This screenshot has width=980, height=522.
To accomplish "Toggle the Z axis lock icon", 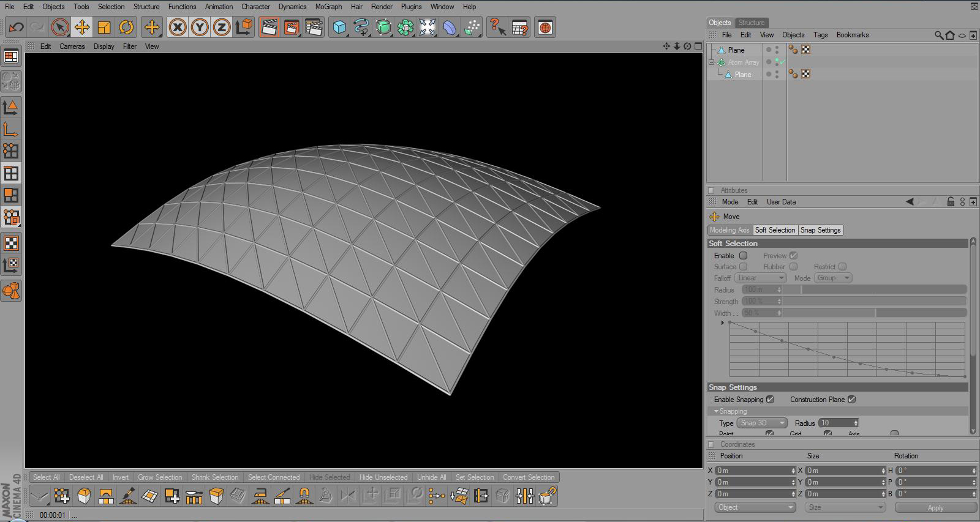I will [222, 27].
